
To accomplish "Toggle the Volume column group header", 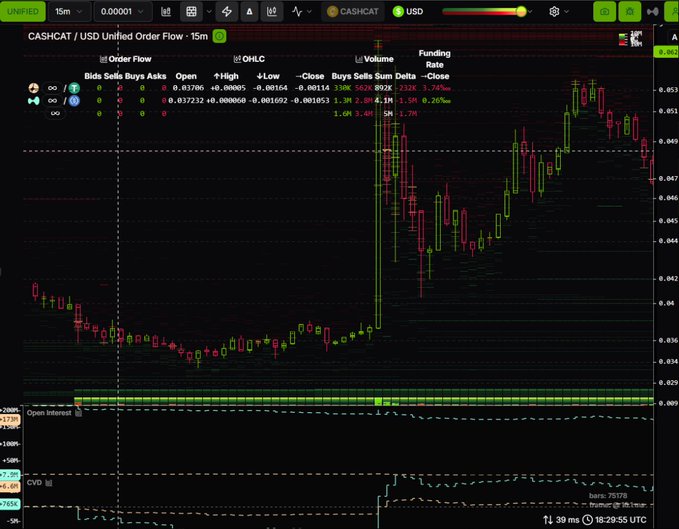I will tap(374, 59).
